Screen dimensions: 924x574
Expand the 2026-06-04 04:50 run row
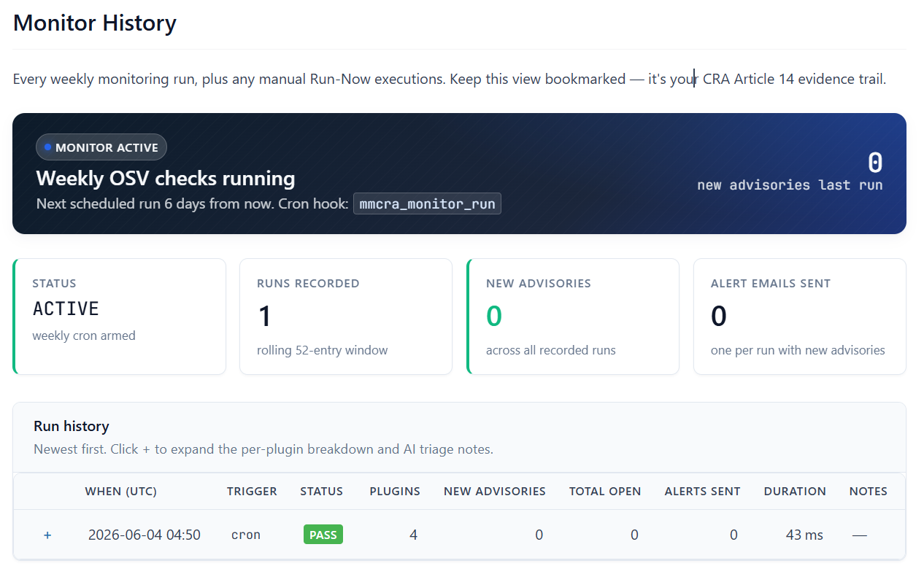pos(47,535)
